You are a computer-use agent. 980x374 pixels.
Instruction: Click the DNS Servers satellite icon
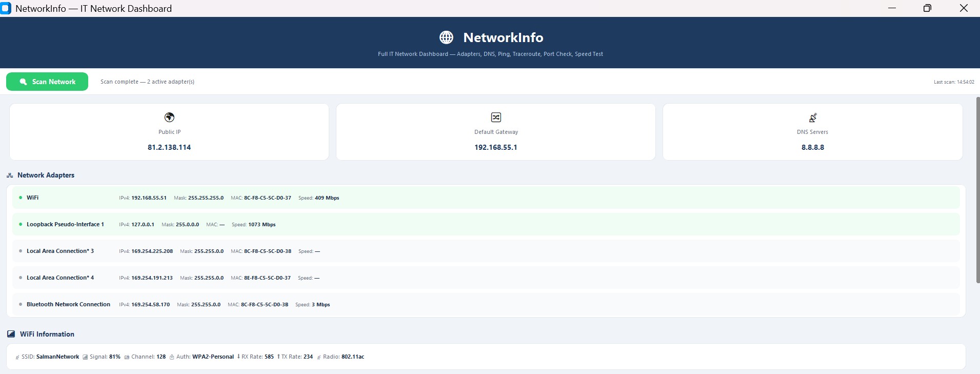(x=813, y=117)
